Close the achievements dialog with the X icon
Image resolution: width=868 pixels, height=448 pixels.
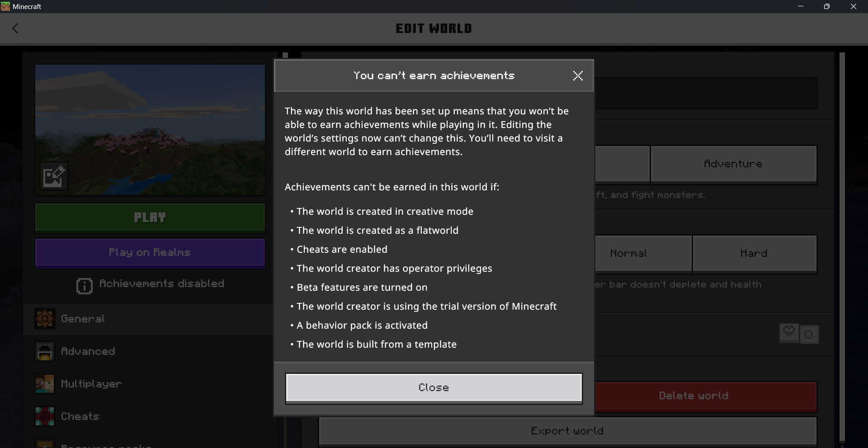578,76
